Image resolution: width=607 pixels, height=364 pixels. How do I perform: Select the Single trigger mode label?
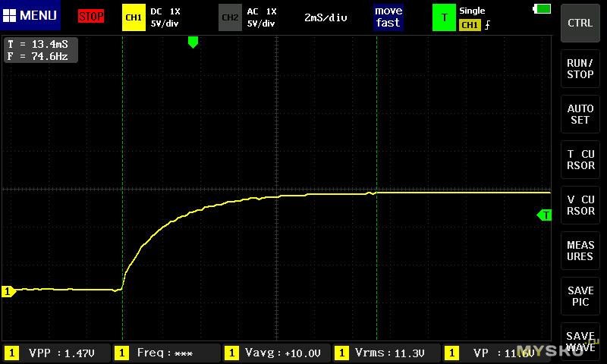pyautogui.click(x=472, y=11)
